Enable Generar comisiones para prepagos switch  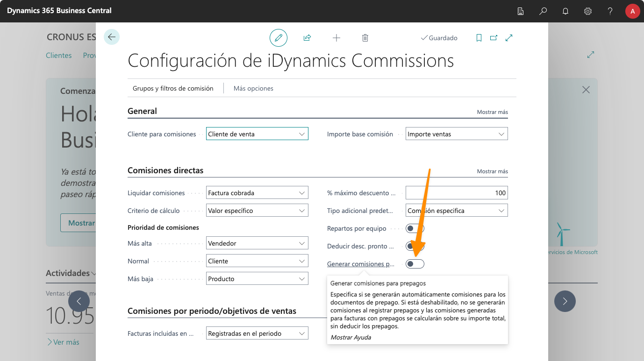coord(415,264)
